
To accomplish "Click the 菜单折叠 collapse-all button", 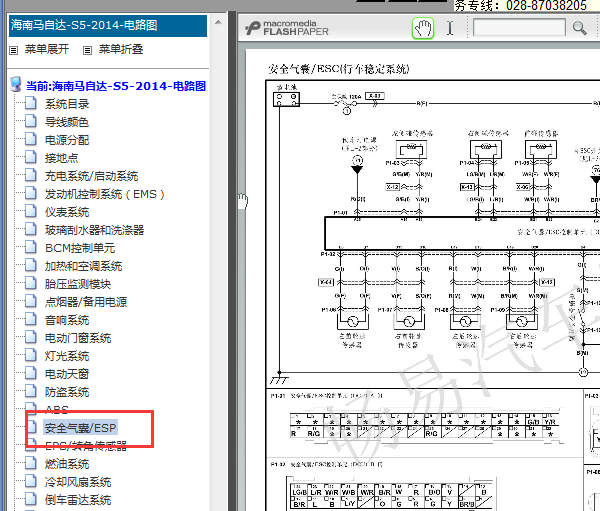I will pyautogui.click(x=121, y=49).
